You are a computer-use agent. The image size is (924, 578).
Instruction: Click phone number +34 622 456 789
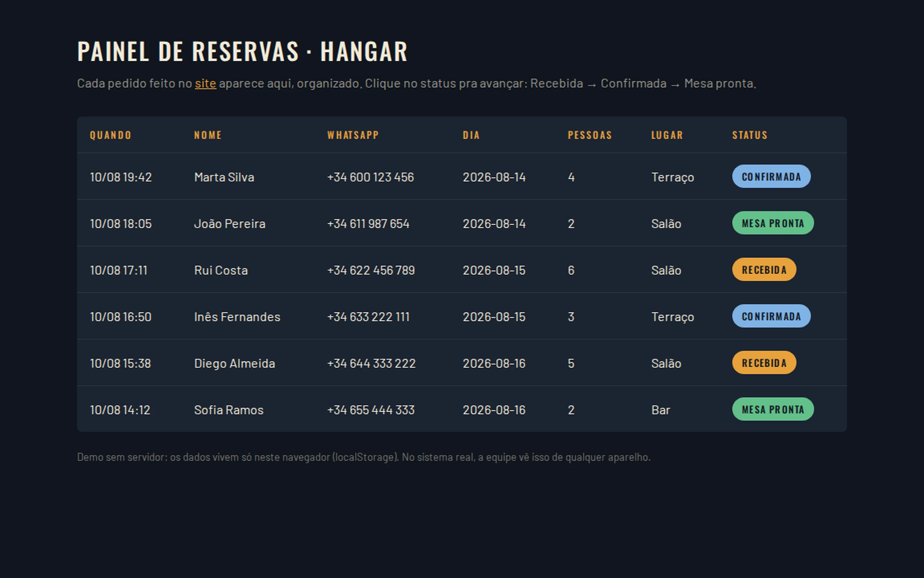coord(371,271)
